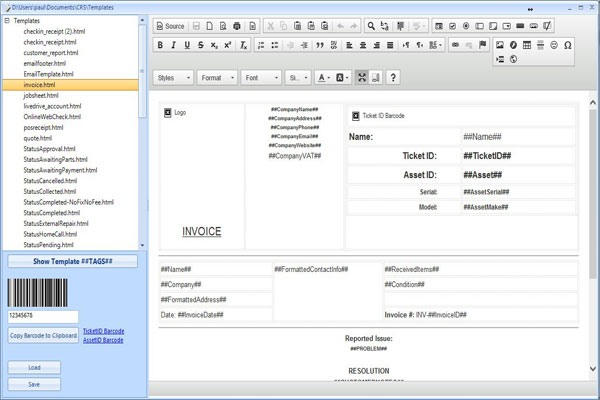Collapse the Templates tree root
This screenshot has width=600, height=400.
(7, 21)
